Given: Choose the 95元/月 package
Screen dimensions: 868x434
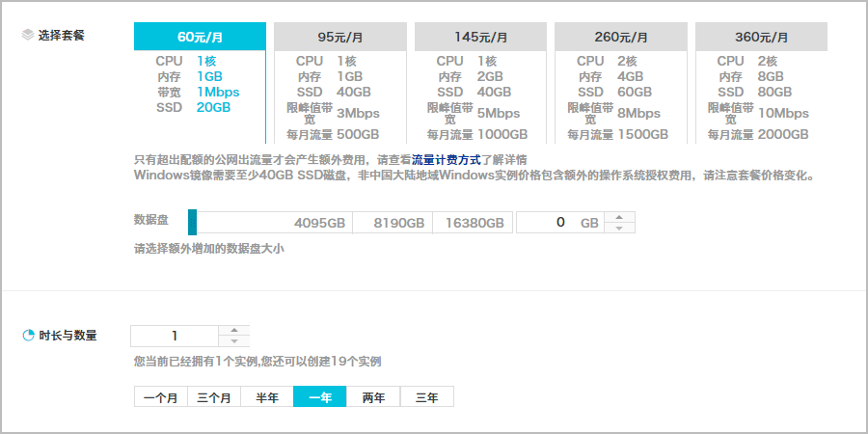Looking at the screenshot, I should (x=339, y=37).
